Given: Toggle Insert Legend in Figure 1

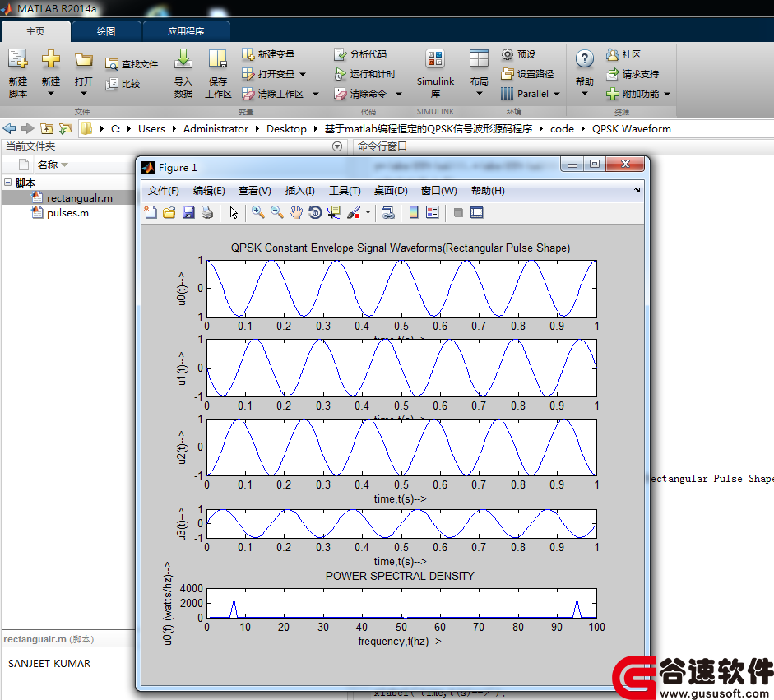Looking at the screenshot, I should [433, 213].
